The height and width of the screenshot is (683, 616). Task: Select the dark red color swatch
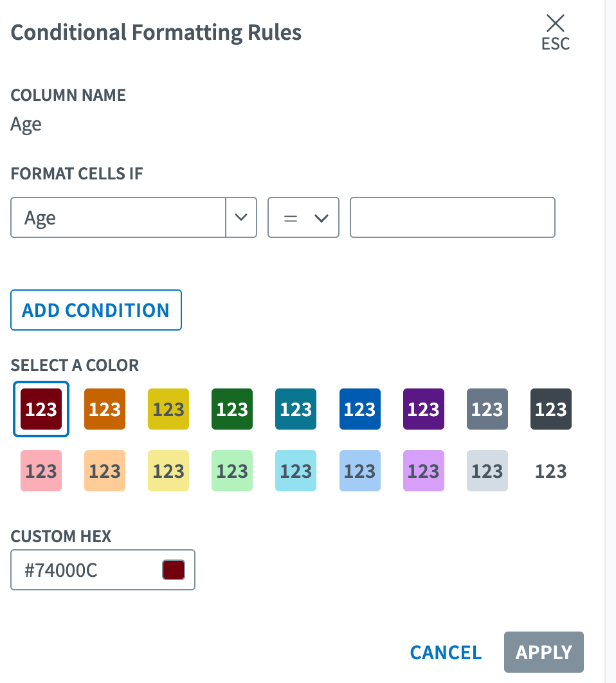click(41, 409)
